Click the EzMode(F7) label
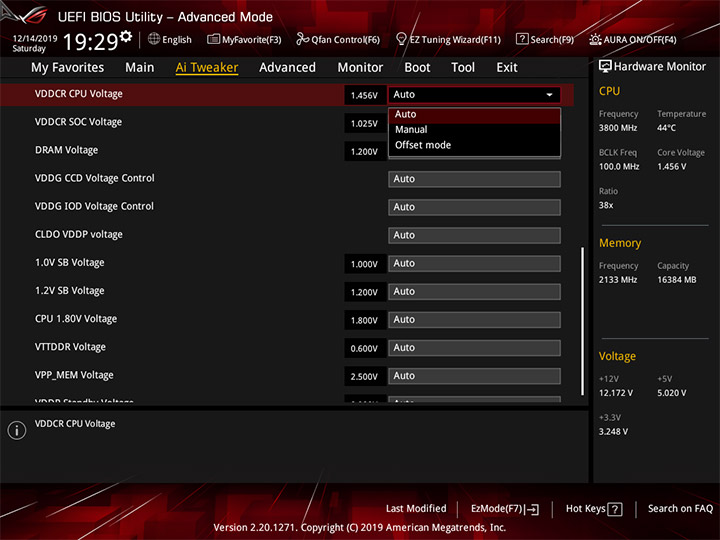The height and width of the screenshot is (540, 720). 497,509
